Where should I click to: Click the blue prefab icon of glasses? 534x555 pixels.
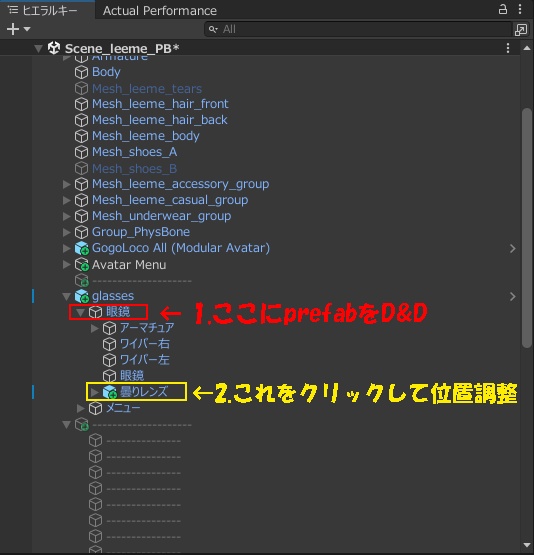point(81,297)
